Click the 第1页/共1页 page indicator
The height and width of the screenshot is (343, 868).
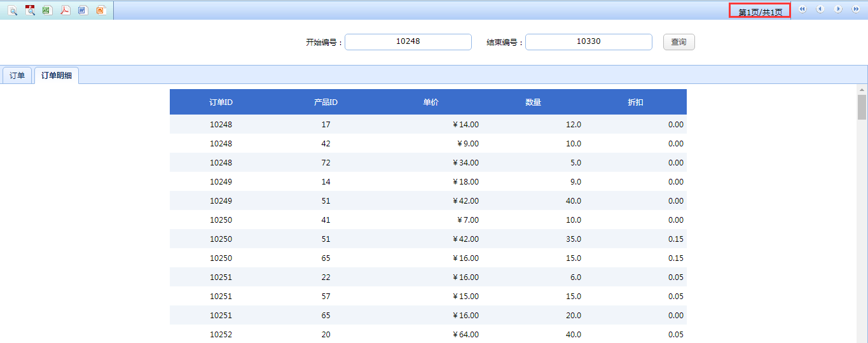[760, 11]
